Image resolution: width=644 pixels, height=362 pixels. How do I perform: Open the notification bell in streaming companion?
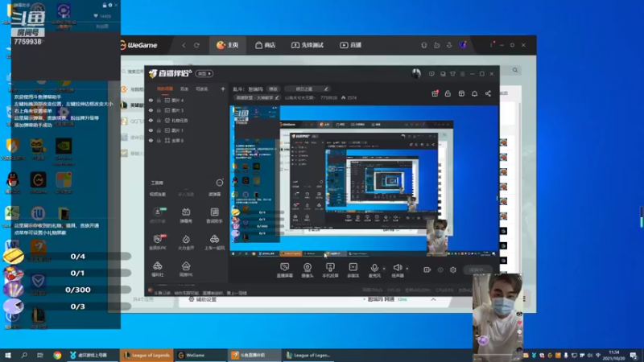[x=474, y=93]
